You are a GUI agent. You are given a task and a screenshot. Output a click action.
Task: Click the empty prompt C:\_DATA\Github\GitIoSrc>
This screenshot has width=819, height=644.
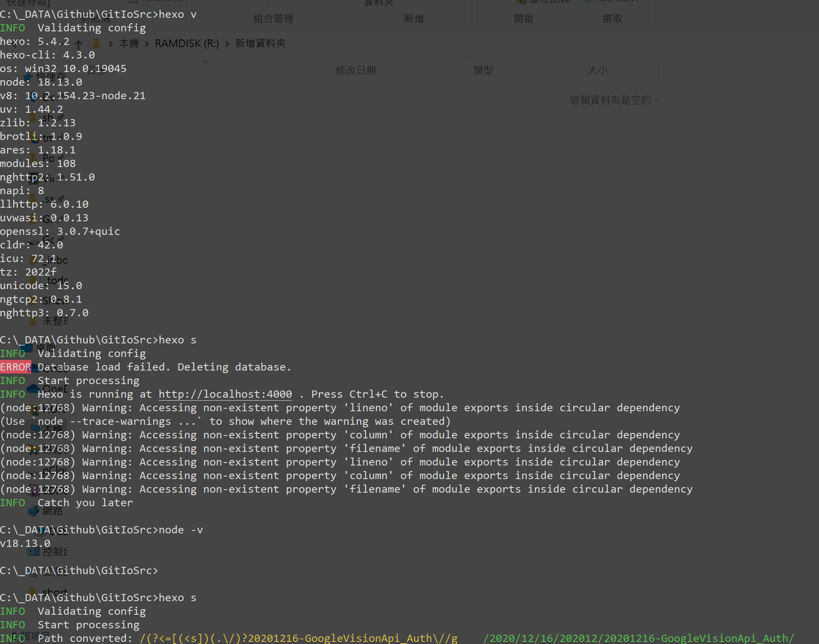pyautogui.click(x=79, y=571)
